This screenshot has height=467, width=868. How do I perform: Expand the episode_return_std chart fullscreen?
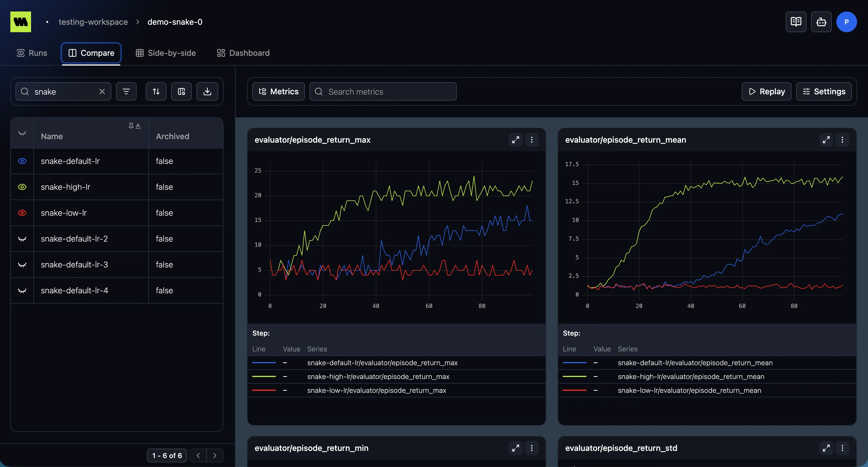click(826, 448)
